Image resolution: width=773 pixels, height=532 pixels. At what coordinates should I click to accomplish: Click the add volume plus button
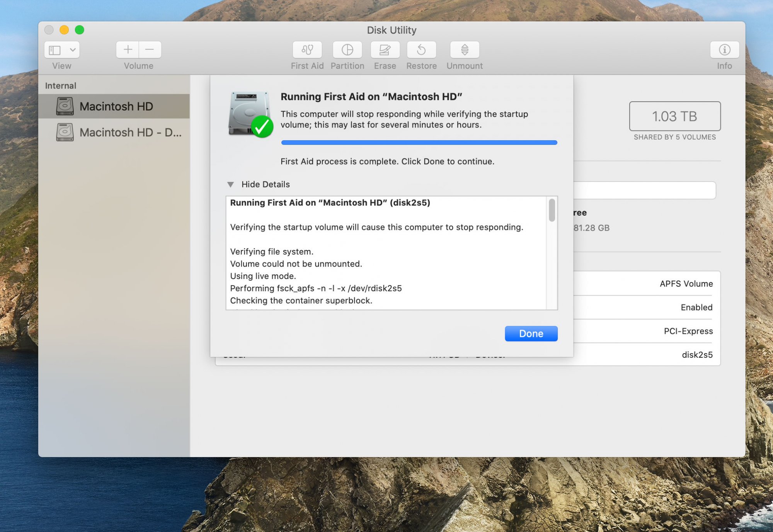[x=128, y=50]
